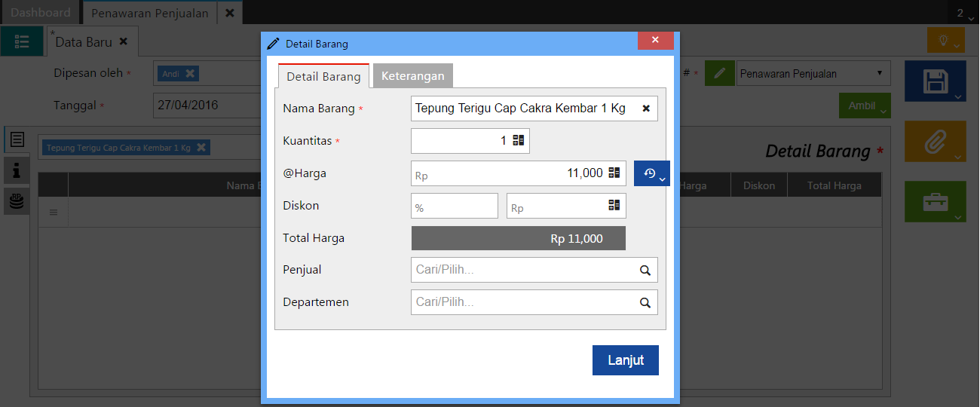Clear the Nama Barang field value
This screenshot has height=407, width=980.
coord(646,109)
